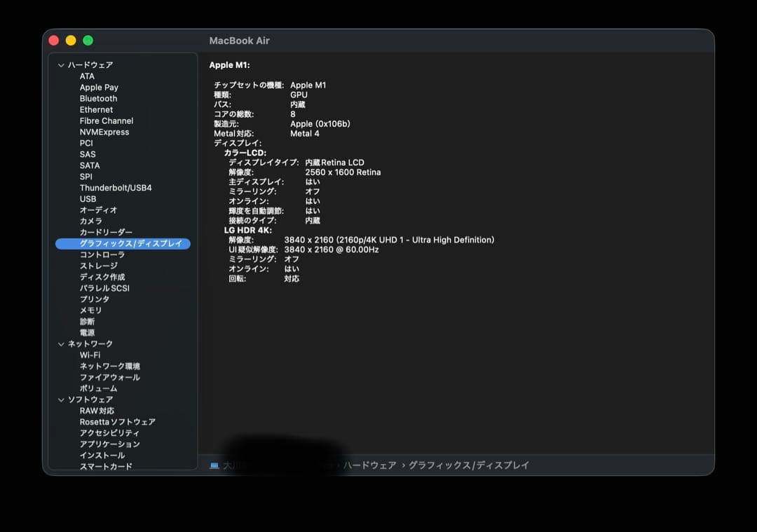Screen dimensions: 757x532
Task: Select Ethernet in the sidebar
Action: [96, 109]
